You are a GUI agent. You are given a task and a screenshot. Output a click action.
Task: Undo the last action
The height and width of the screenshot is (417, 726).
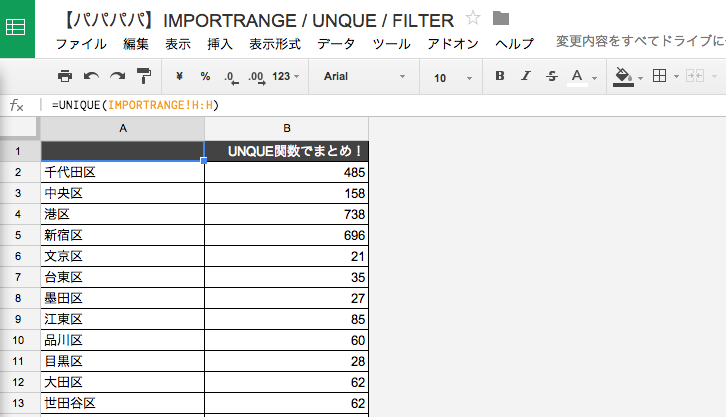[91, 76]
